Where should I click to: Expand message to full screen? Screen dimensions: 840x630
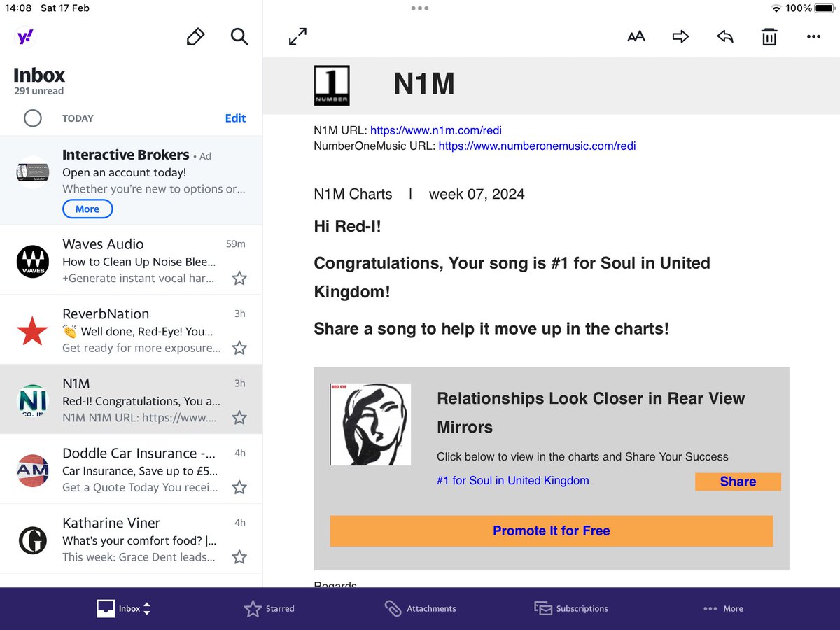click(x=297, y=37)
